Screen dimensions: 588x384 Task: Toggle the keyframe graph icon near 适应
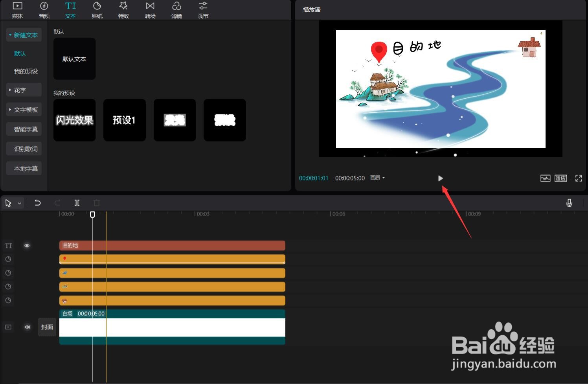point(545,178)
